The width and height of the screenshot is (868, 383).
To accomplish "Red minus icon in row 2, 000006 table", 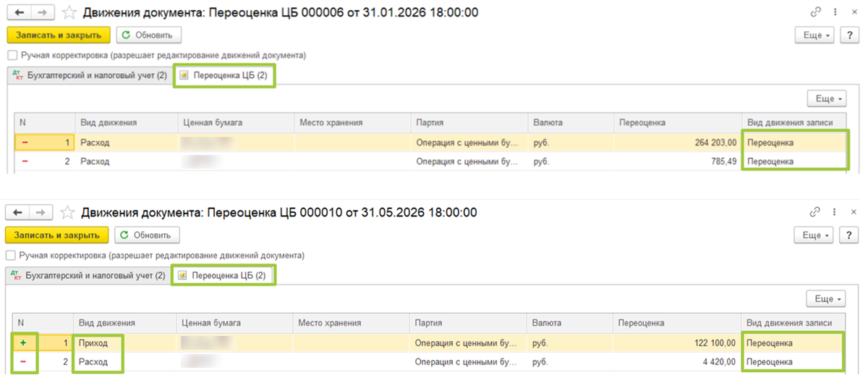I will (x=25, y=161).
